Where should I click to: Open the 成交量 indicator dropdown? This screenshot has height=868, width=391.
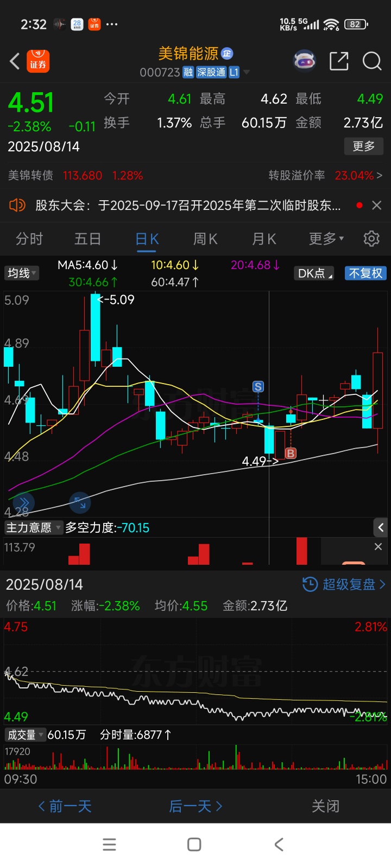(25, 735)
